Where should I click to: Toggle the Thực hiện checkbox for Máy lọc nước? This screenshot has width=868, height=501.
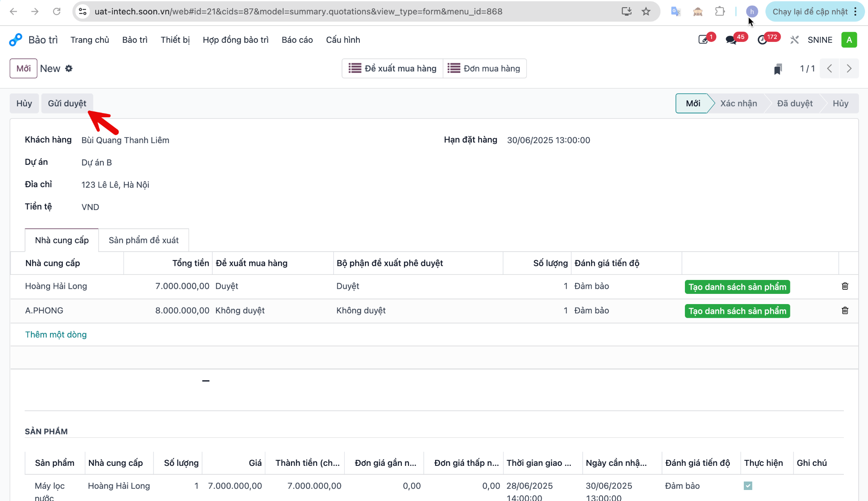[x=748, y=486]
